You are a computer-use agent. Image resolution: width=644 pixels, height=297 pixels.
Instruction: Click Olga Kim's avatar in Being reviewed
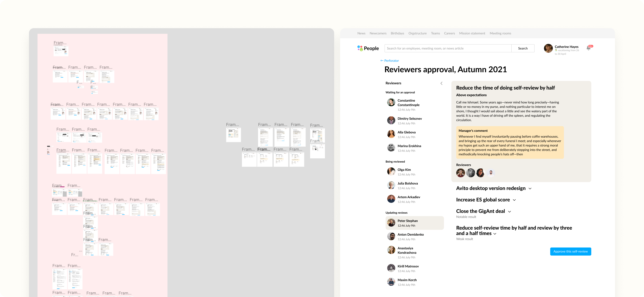[391, 171]
